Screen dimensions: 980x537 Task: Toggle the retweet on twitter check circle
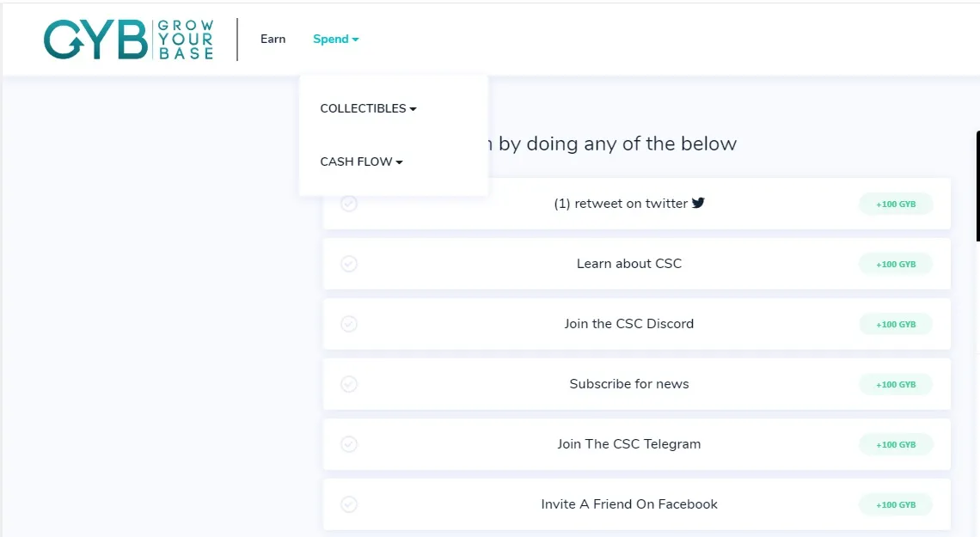[x=349, y=204]
